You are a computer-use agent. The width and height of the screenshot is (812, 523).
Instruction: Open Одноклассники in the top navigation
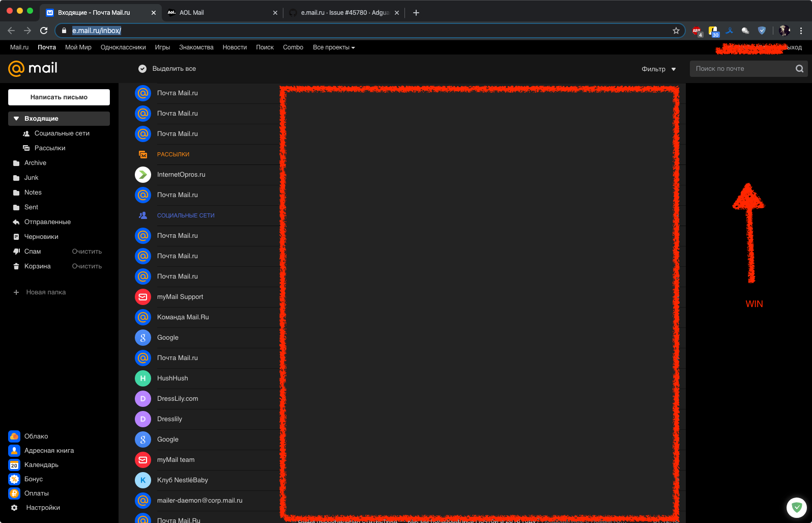[x=123, y=47]
